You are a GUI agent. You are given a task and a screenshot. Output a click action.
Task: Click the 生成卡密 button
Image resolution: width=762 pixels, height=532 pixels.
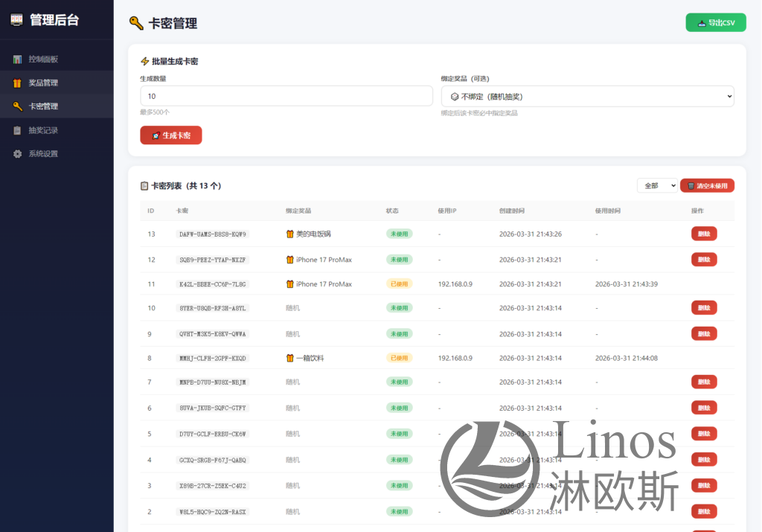[171, 135]
